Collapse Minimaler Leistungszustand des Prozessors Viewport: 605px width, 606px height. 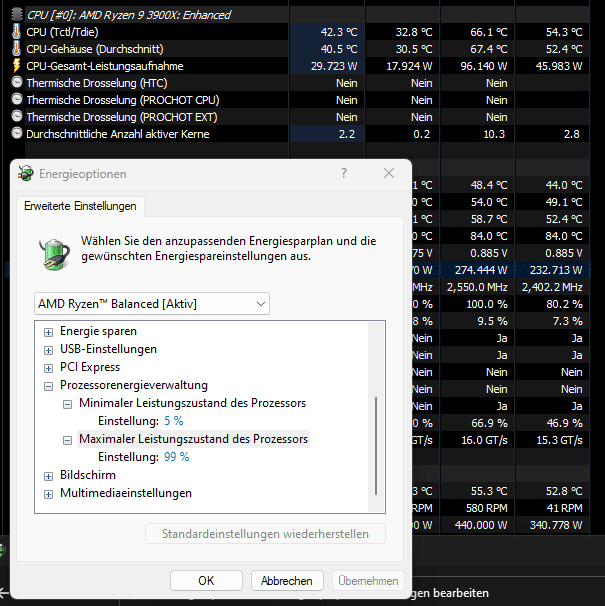[x=67, y=404]
